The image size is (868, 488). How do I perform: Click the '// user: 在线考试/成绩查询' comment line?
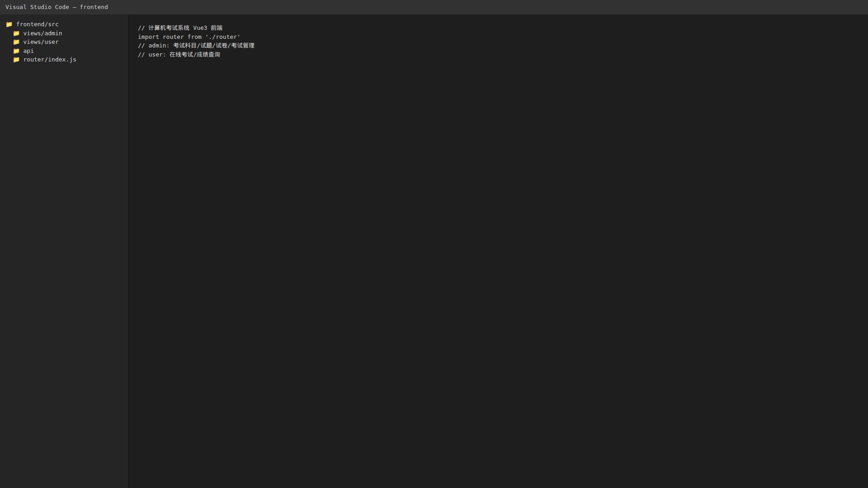[x=179, y=55]
